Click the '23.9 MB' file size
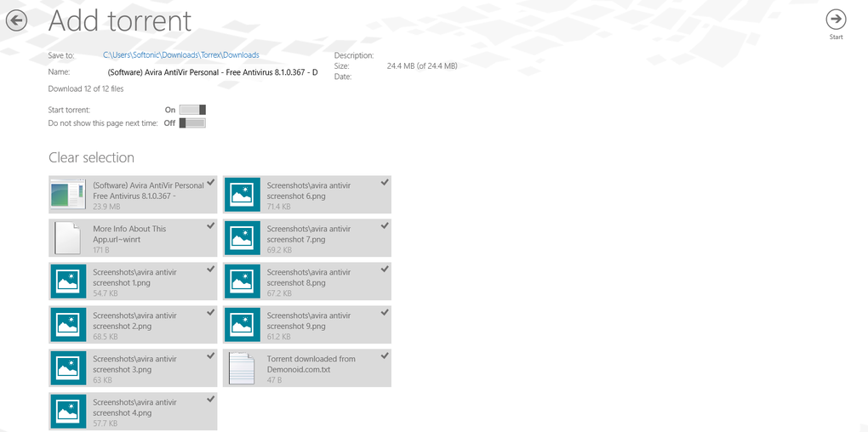This screenshot has width=868, height=432. click(x=107, y=207)
